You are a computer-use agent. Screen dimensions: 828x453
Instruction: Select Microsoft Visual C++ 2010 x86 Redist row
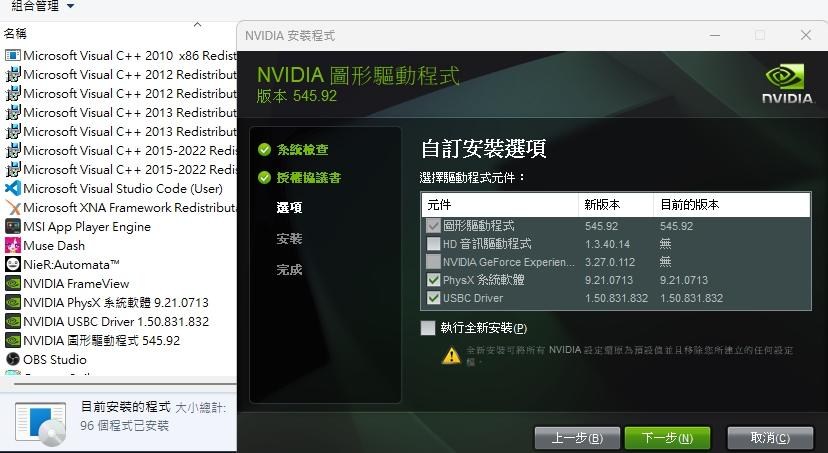(120, 55)
